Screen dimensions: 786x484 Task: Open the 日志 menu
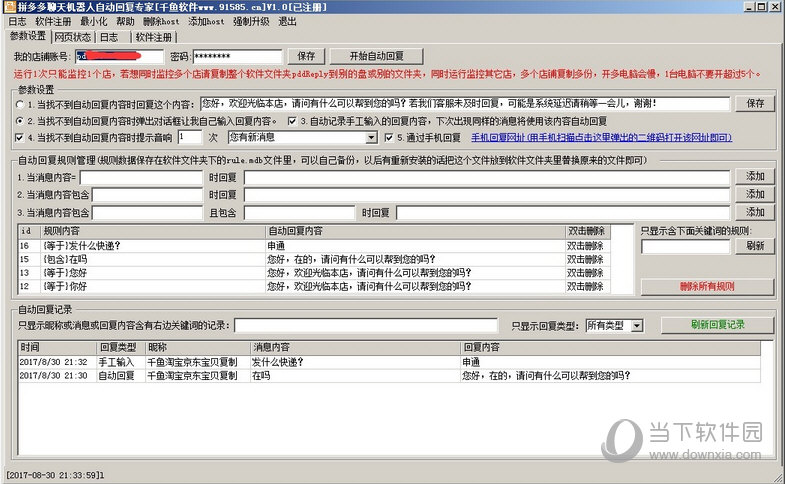pyautogui.click(x=18, y=22)
